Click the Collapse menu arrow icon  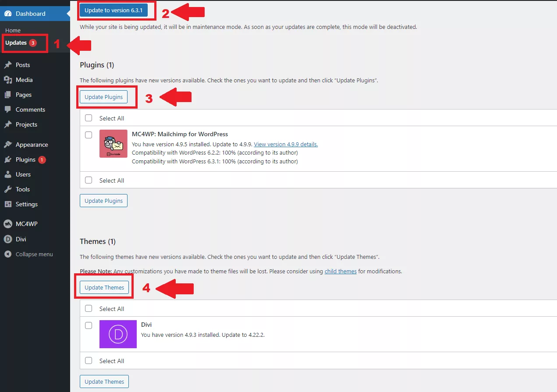[8, 254]
